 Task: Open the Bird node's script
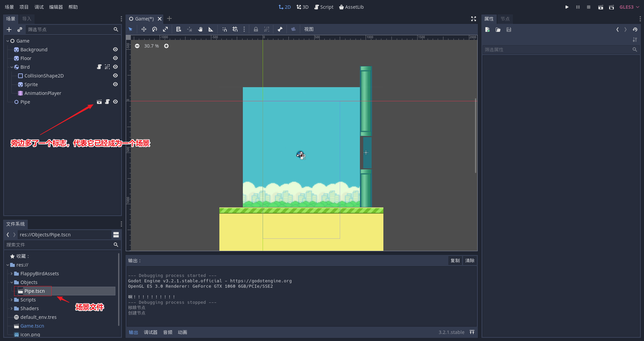click(x=99, y=67)
